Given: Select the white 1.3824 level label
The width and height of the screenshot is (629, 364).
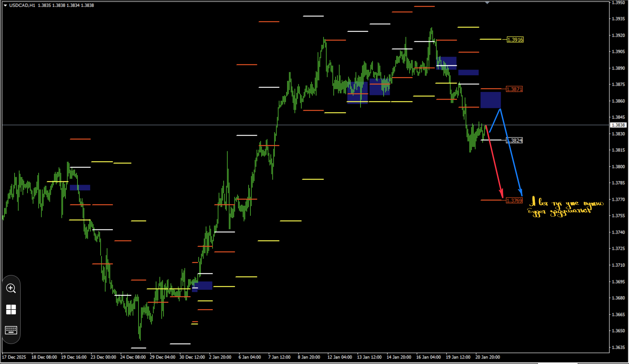Looking at the screenshot, I should tap(514, 140).
